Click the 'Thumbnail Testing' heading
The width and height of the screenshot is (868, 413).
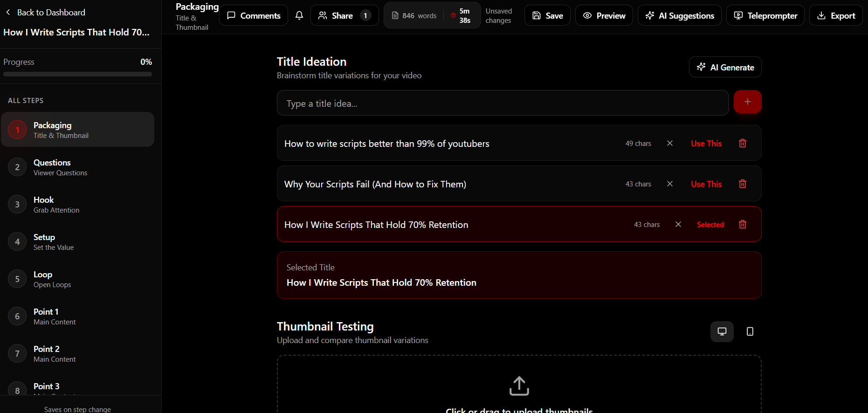(x=325, y=326)
